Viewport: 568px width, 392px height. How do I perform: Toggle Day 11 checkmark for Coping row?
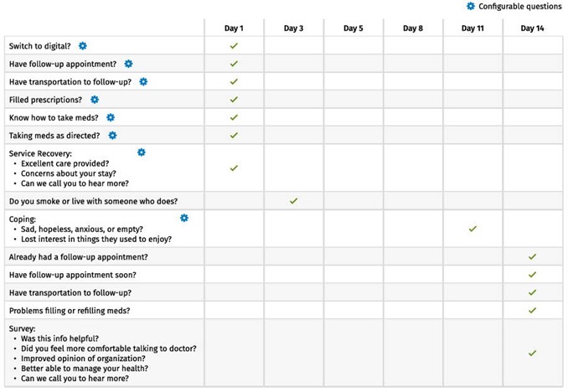coord(472,228)
